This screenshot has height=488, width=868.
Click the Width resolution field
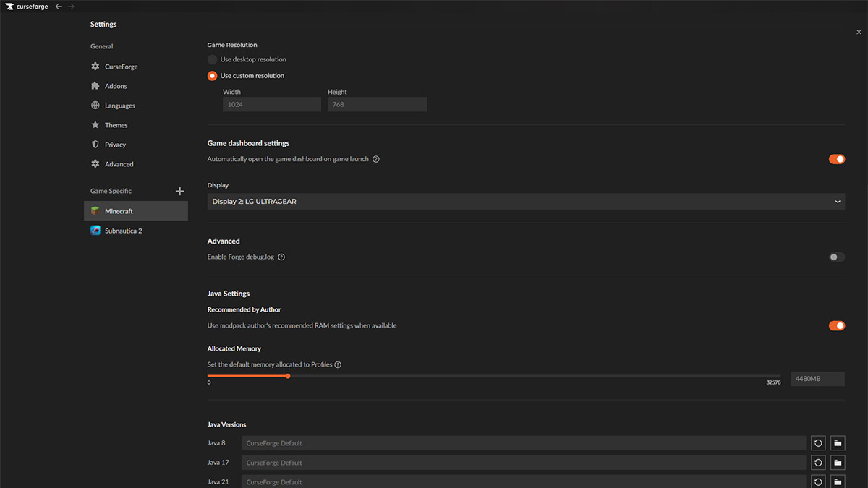pyautogui.click(x=271, y=105)
